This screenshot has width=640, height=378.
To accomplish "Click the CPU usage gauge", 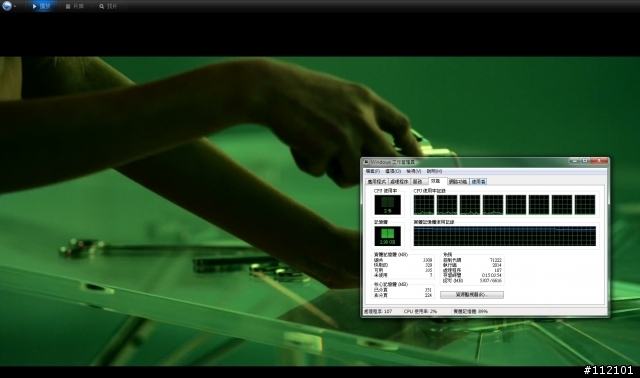I will [x=387, y=205].
